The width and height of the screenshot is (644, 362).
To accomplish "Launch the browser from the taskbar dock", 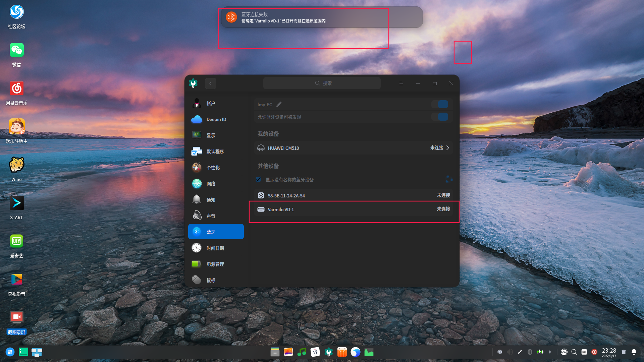I will [356, 352].
